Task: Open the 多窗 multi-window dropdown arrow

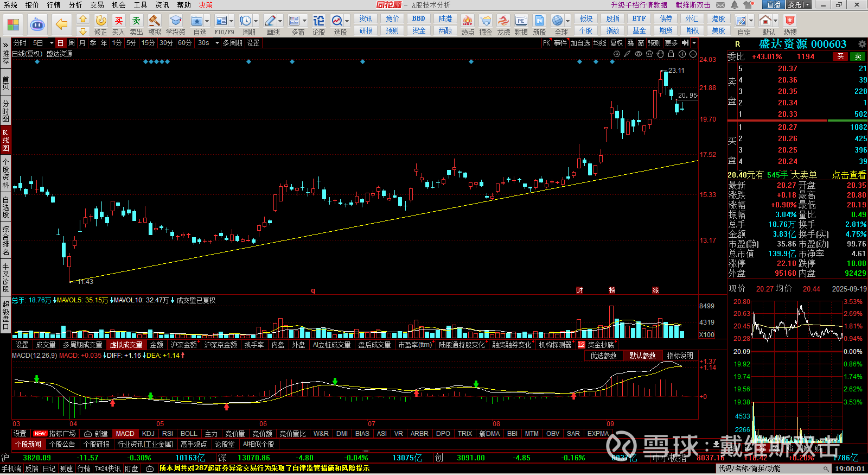Action: coord(304,21)
